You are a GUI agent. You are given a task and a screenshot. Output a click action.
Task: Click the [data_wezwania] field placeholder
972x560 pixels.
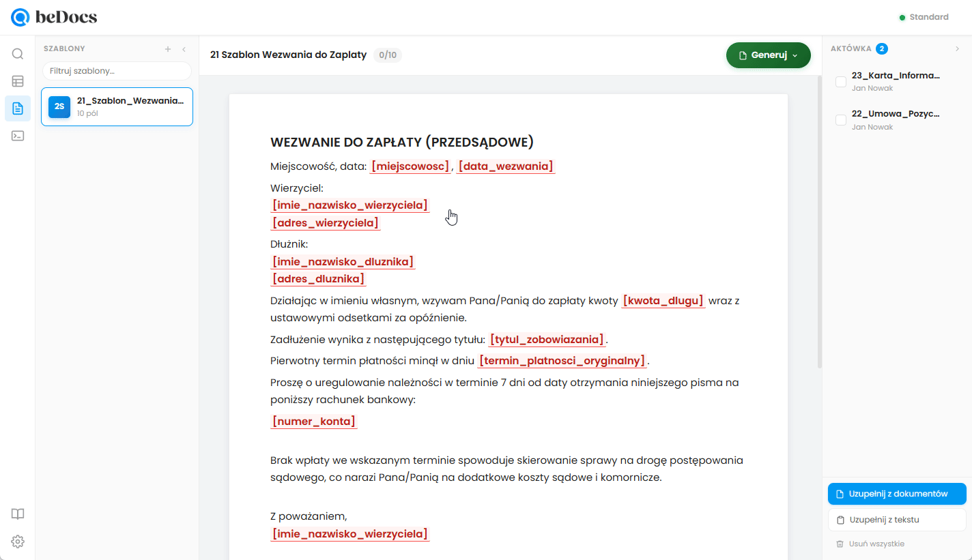tap(506, 166)
